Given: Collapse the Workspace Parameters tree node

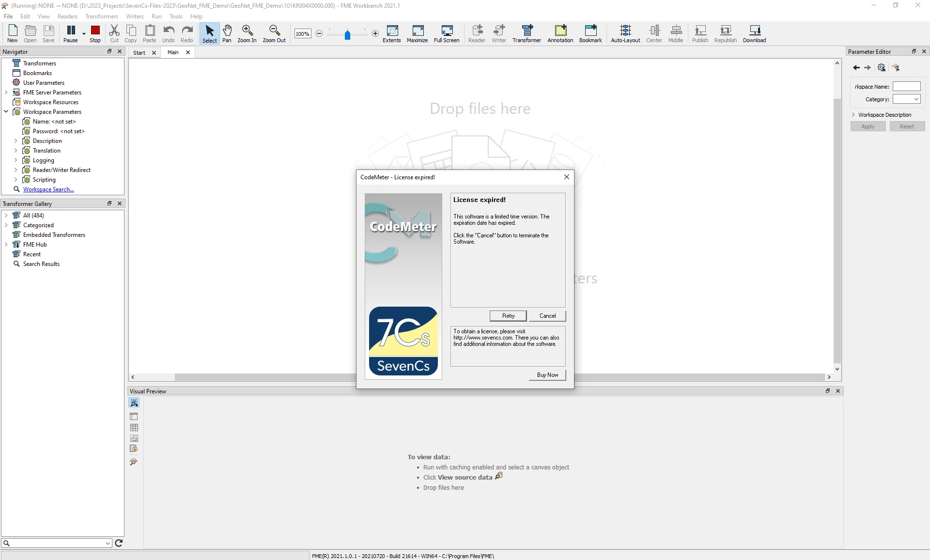Looking at the screenshot, I should 6,112.
